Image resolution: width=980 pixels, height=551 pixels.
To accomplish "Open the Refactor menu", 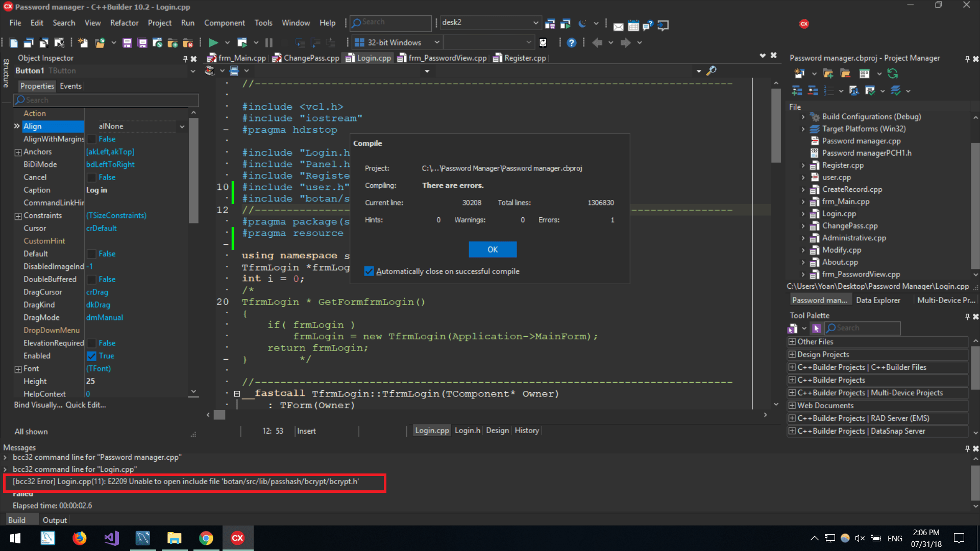I will coord(125,23).
